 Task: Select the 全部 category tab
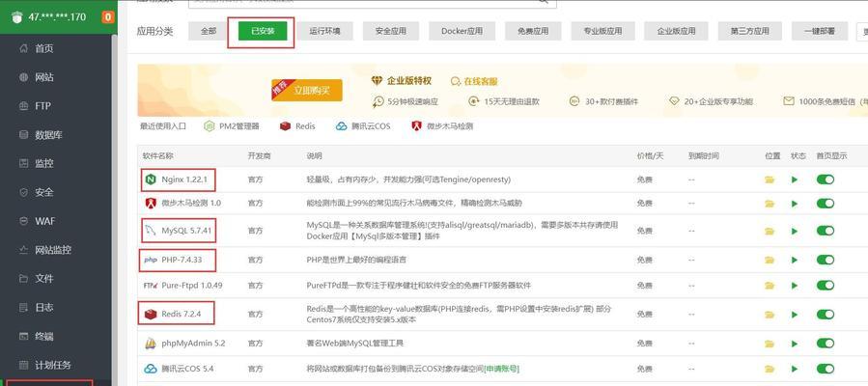(209, 31)
